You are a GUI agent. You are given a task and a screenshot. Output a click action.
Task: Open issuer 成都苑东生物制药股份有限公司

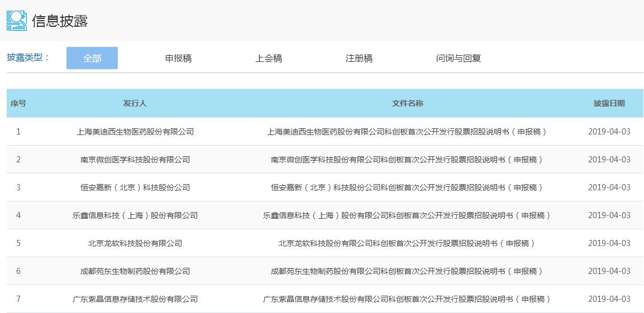point(135,271)
